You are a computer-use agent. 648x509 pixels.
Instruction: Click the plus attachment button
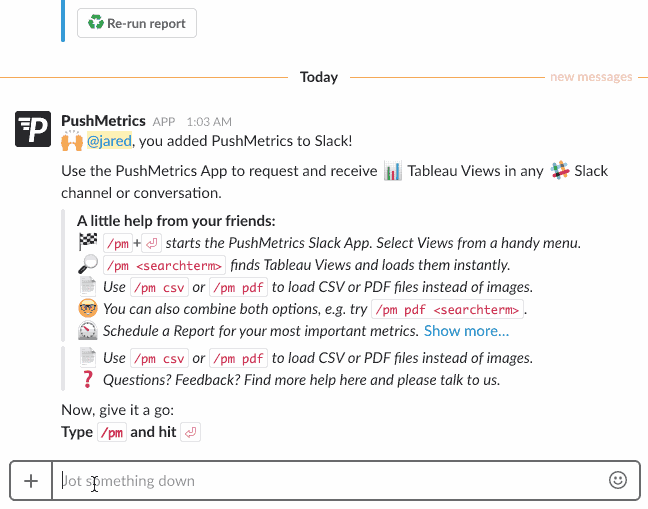[31, 481]
